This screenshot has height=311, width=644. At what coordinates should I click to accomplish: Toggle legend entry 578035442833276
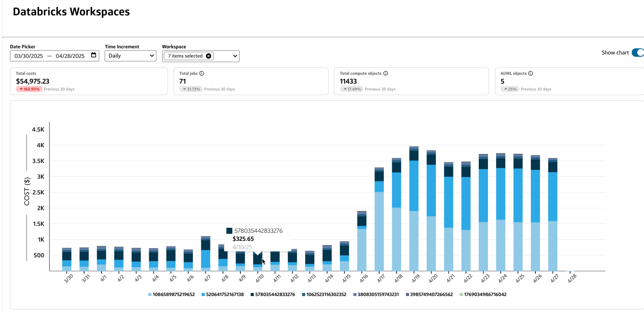pos(273,295)
